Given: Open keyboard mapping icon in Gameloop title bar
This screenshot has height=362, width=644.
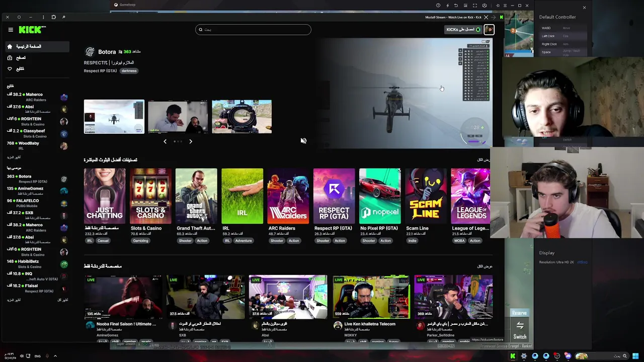Looking at the screenshot, I should (465, 6).
